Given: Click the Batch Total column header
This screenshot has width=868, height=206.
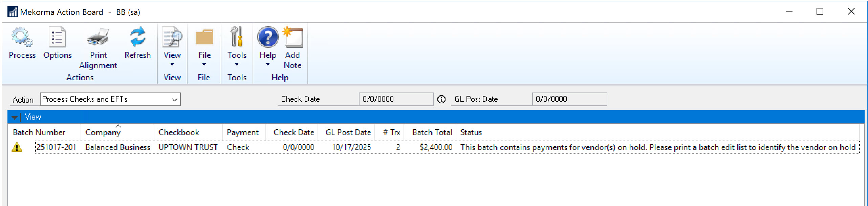Looking at the screenshot, I should [x=432, y=132].
